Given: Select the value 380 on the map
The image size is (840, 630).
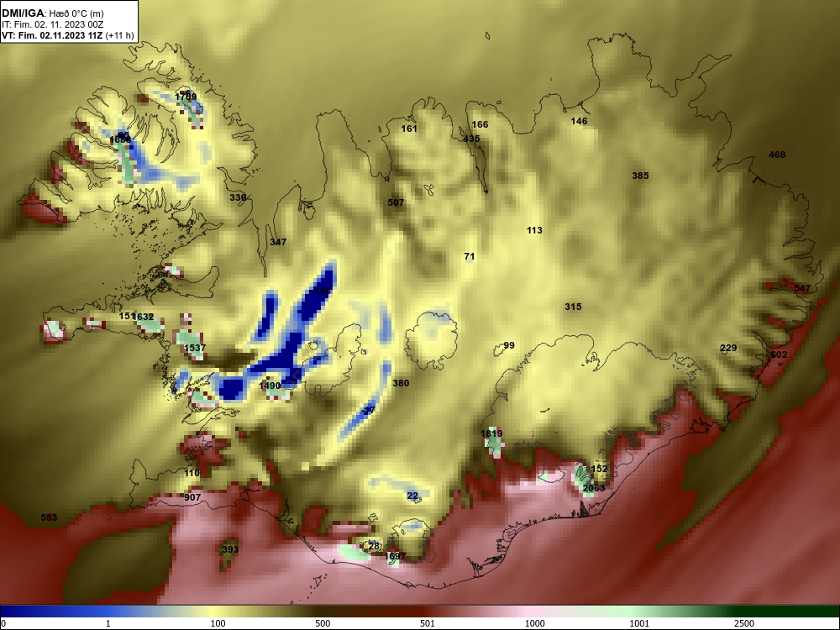Looking at the screenshot, I should (401, 383).
